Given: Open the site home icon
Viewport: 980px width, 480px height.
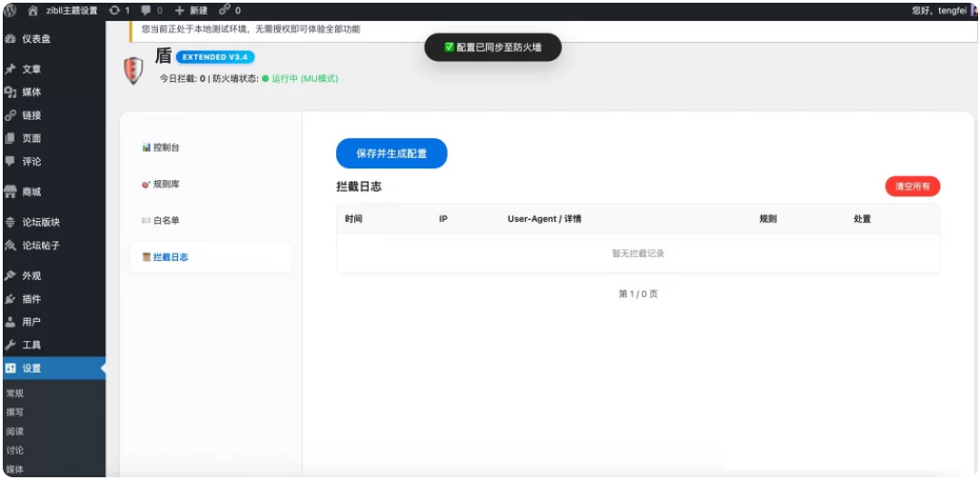Looking at the screenshot, I should 33,10.
